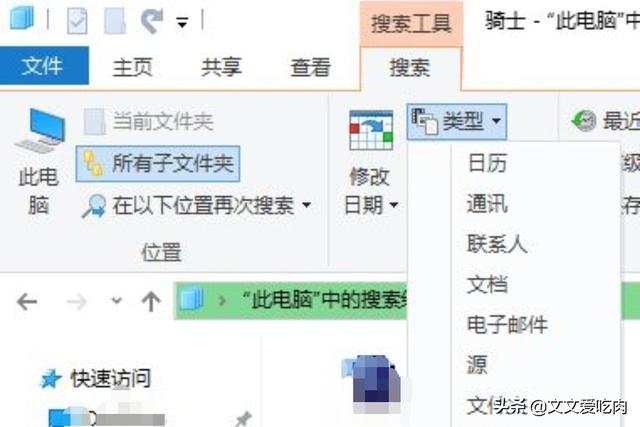640x427 pixels.
Task: Click the Date Modified calendar icon
Action: [x=371, y=130]
